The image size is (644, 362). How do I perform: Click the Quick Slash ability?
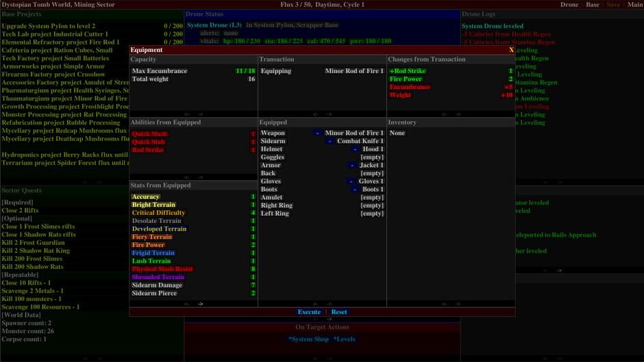click(x=149, y=134)
